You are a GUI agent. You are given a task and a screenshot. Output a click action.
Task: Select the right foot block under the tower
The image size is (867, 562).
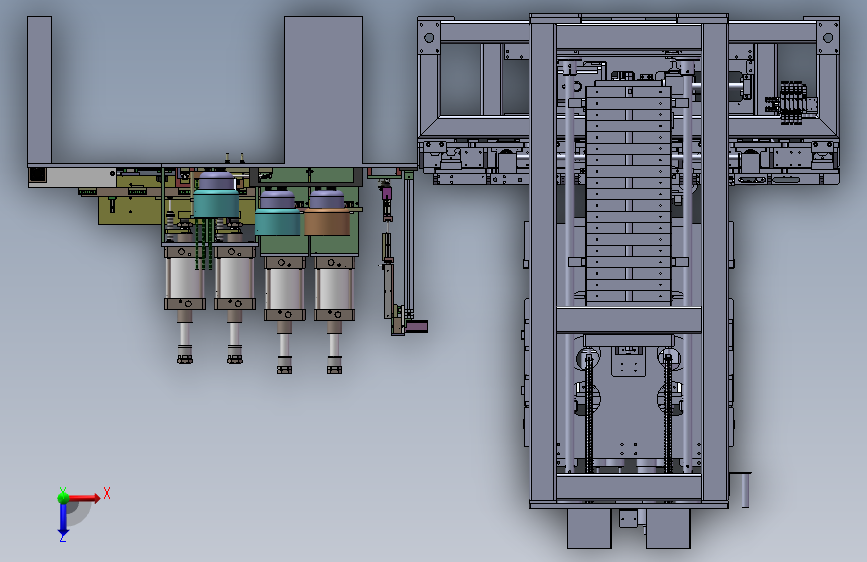point(668,528)
